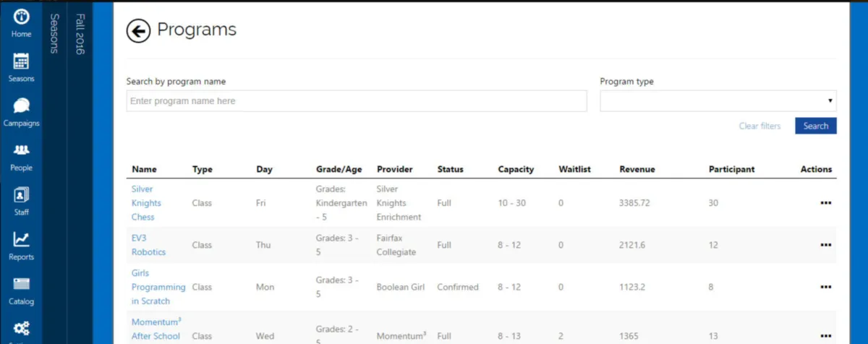Viewport: 868px width, 344px height.
Task: Open actions menu for Girls Programming in Scratch
Action: pos(825,287)
